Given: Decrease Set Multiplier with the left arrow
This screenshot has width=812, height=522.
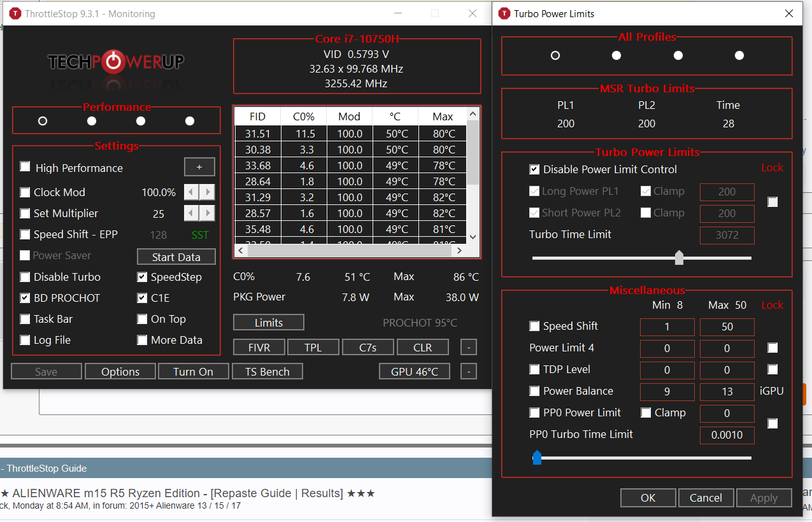Looking at the screenshot, I should (192, 213).
